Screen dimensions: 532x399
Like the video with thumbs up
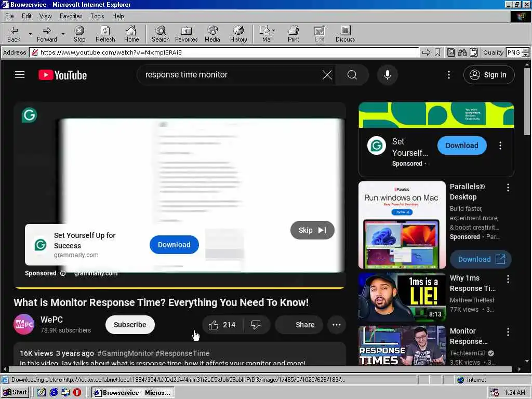(222, 325)
